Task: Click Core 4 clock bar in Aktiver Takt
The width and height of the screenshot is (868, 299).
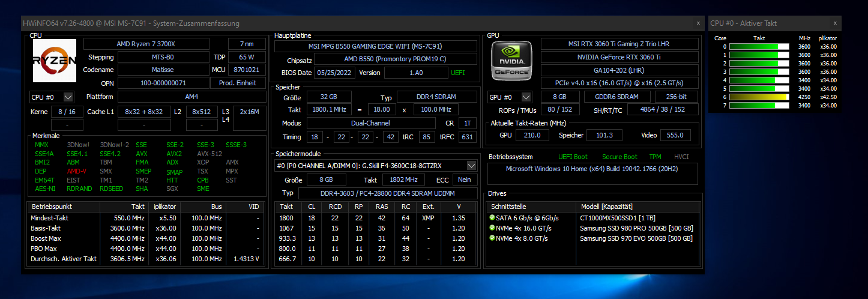Action: coord(759,80)
